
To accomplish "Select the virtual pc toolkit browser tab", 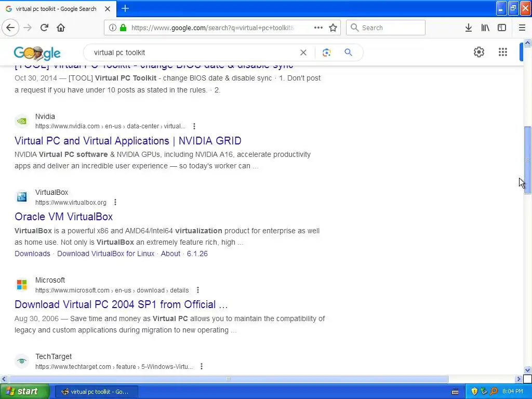I will tap(58, 9).
